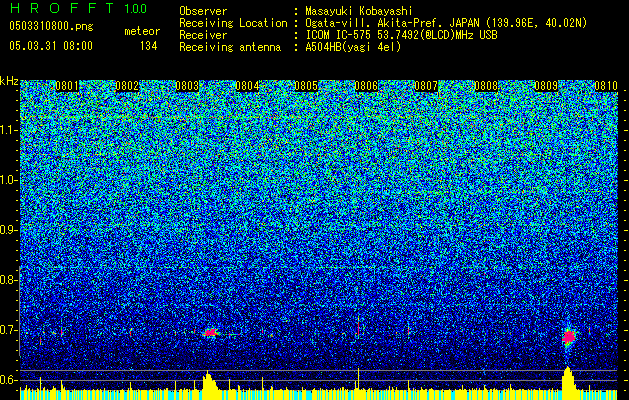
Task: Click the 0.7 kHz axis tick label
Action: coord(7,330)
